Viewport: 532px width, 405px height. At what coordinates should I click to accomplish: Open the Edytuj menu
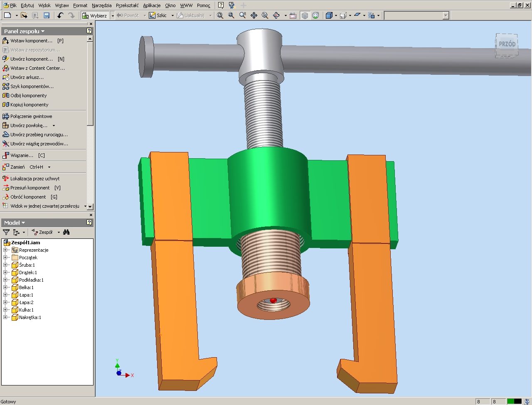click(27, 5)
